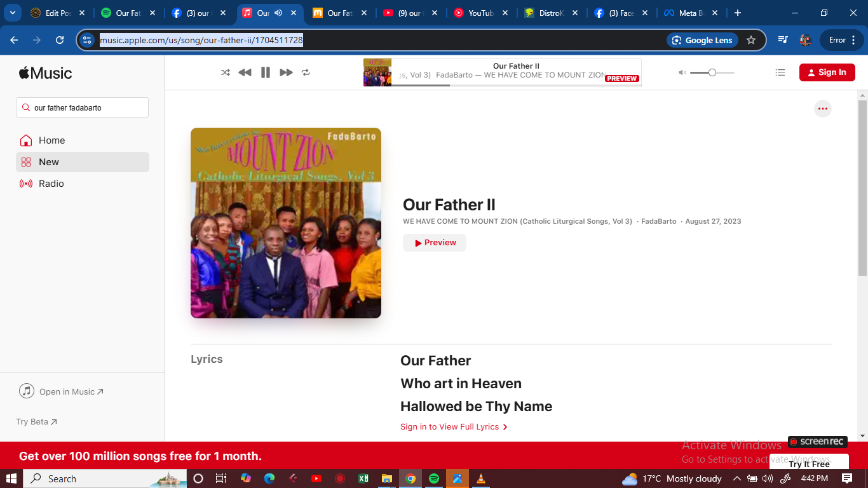The height and width of the screenshot is (488, 868).
Task: Expand the system tray hidden icons chevron
Action: (737, 478)
